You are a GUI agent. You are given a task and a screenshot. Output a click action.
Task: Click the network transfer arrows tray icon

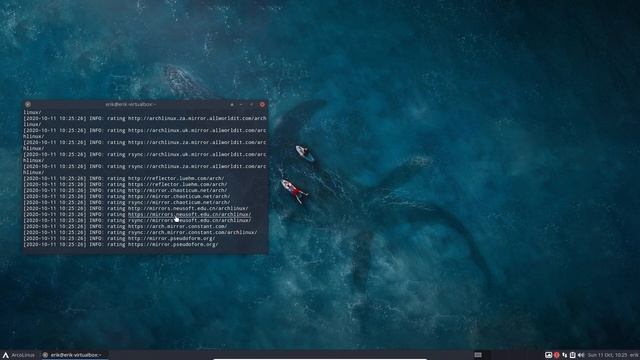click(564, 355)
